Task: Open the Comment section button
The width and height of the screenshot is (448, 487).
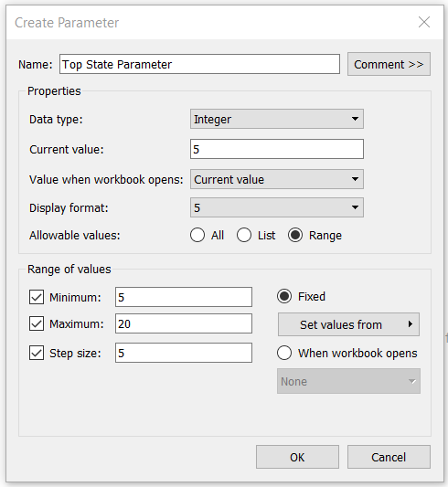Action: point(389,64)
